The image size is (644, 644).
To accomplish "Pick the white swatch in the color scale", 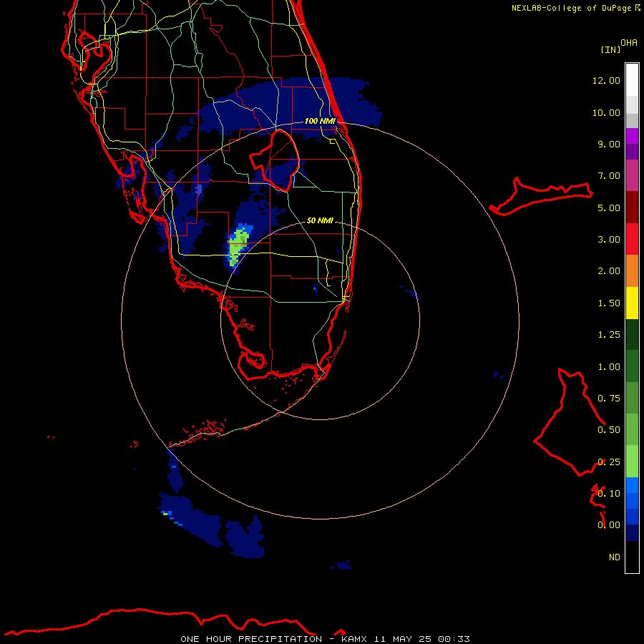I will point(632,79).
